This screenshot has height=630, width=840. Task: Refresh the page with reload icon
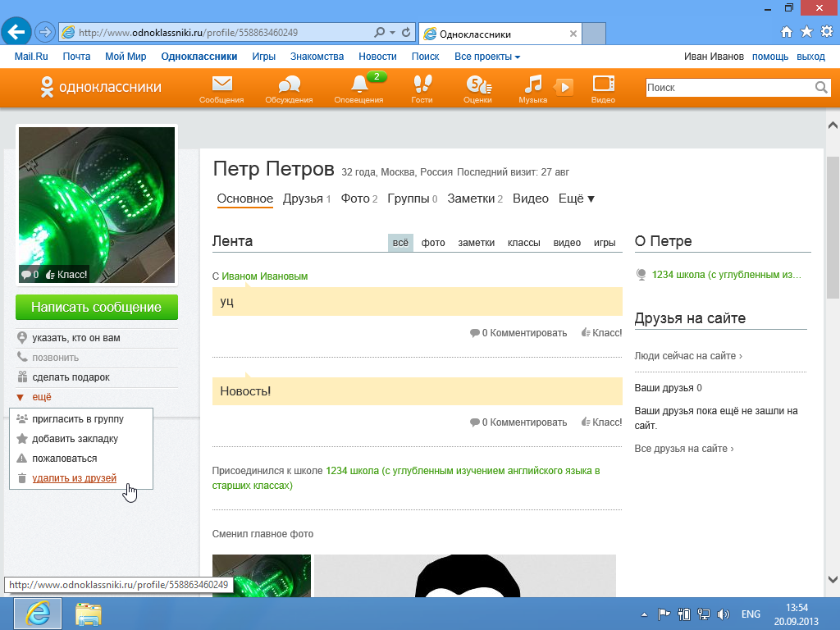pos(407,33)
